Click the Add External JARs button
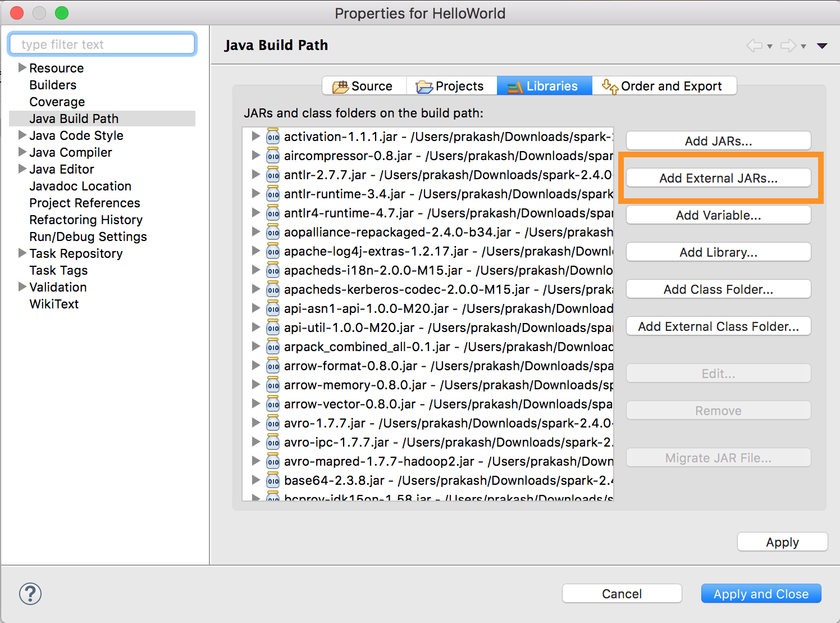 click(x=719, y=178)
